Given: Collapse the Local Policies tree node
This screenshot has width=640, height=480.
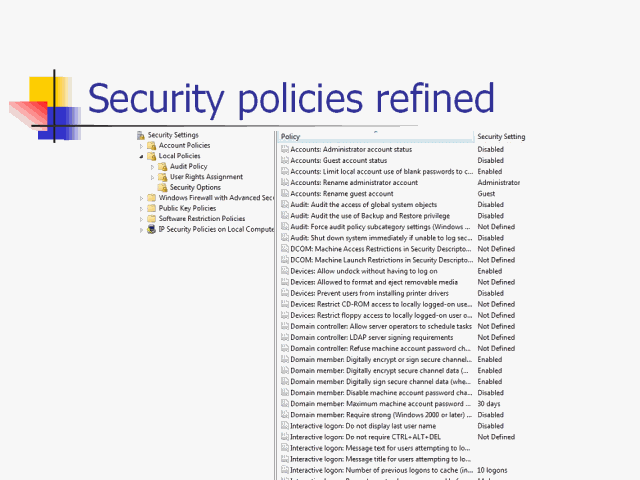Looking at the screenshot, I should tap(143, 156).
